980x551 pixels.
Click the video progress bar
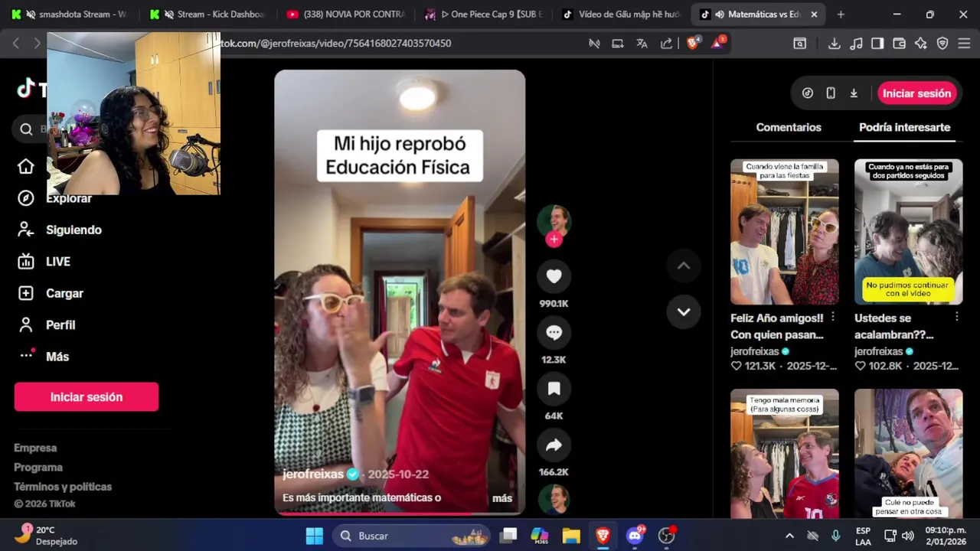(400, 513)
